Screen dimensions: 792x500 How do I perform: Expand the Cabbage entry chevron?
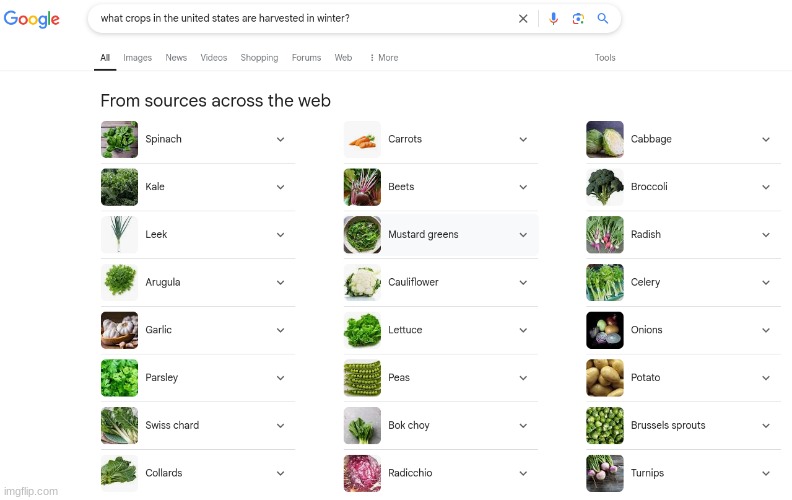(766, 140)
